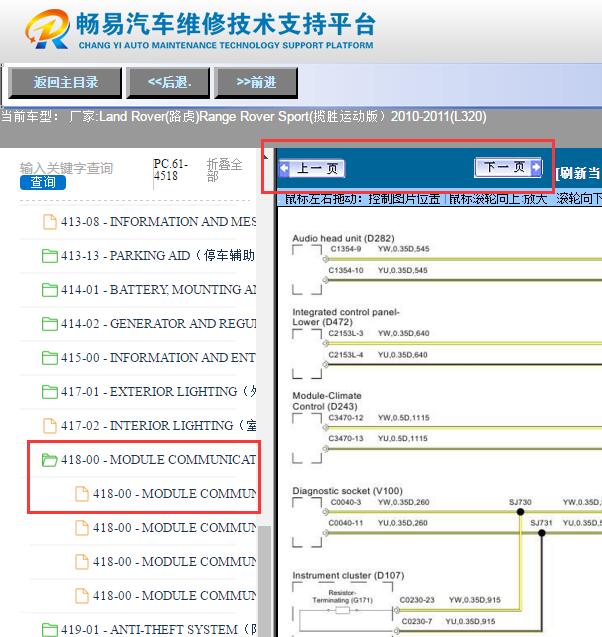
Task: Go forward with the >>前进 button
Action: tap(256, 83)
